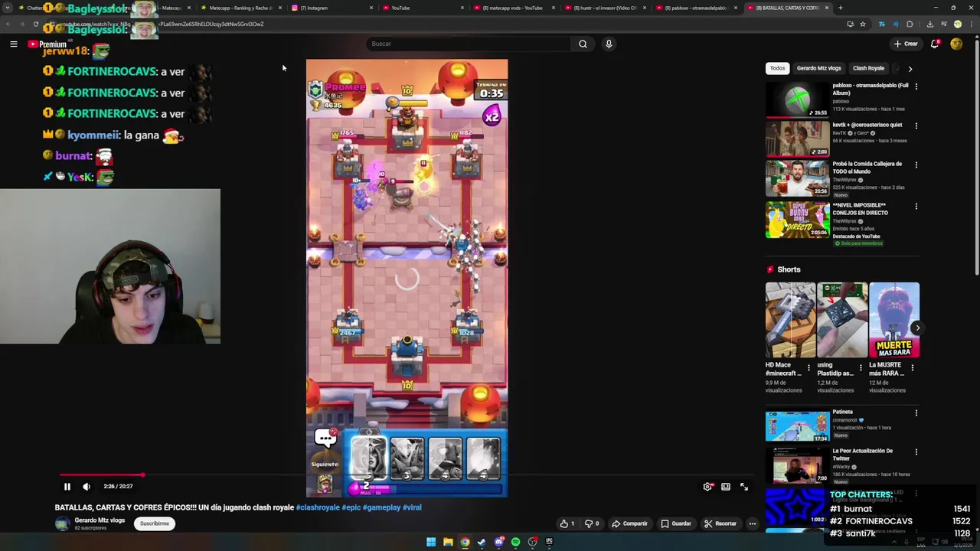Like the video with thumbs up
Viewport: 980px width, 551px height.
tap(567, 523)
